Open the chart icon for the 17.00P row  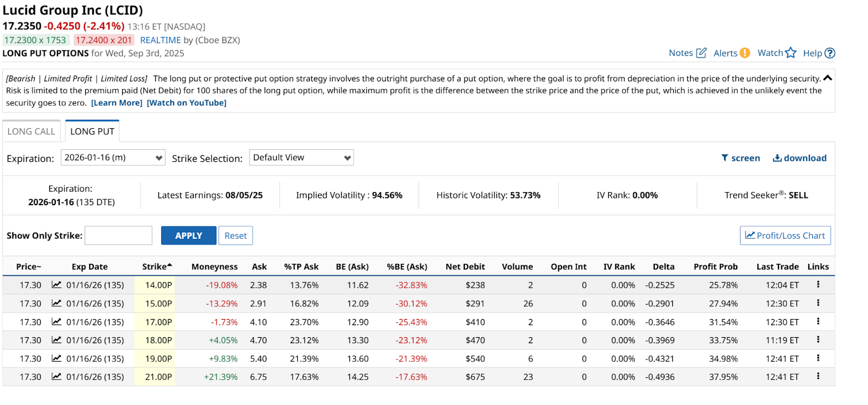(x=56, y=321)
